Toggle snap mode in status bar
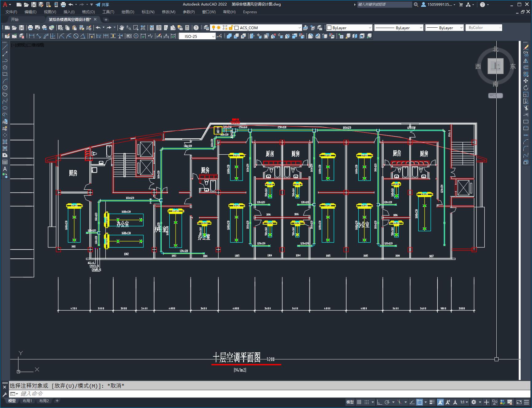The height and width of the screenshot is (408, 532). coord(366,402)
